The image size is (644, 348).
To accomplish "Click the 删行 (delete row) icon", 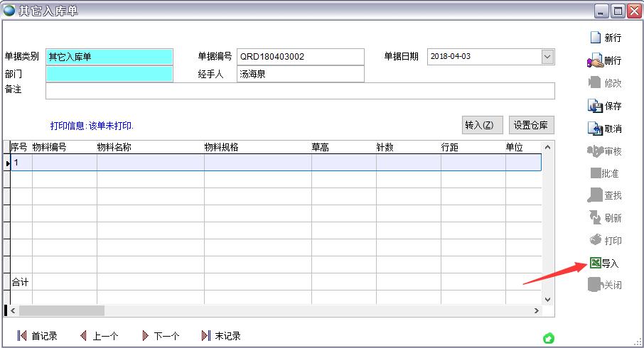I will point(595,61).
